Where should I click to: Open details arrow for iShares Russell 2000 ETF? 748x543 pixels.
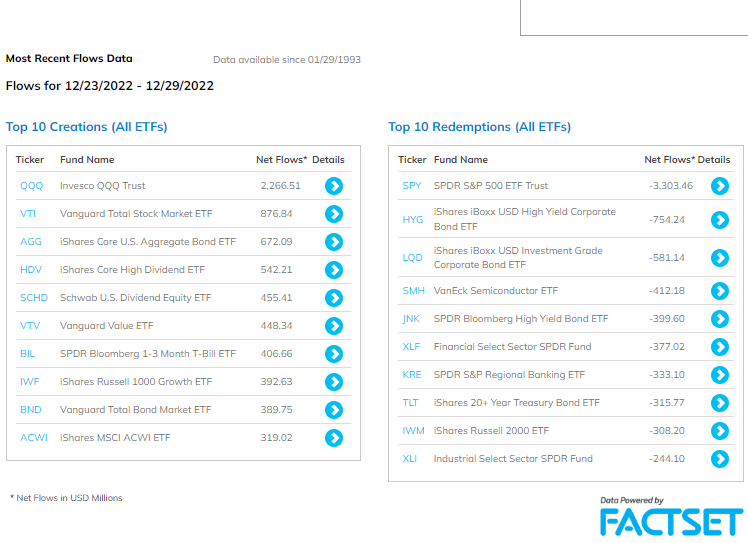(720, 431)
